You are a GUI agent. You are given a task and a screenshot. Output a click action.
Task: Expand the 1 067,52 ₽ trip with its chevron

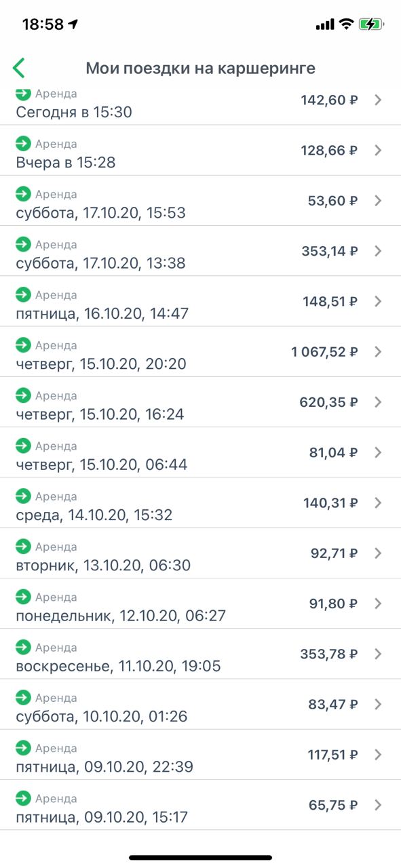coord(379,351)
